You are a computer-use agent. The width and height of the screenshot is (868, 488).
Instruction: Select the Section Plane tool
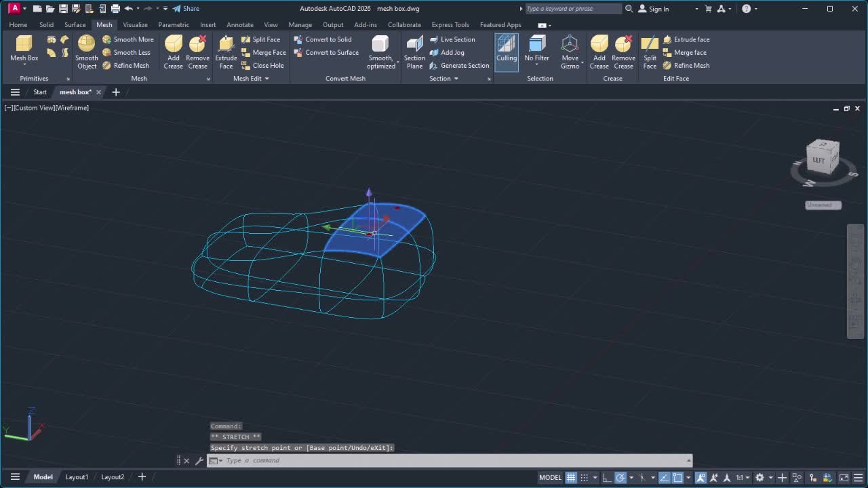click(x=414, y=52)
